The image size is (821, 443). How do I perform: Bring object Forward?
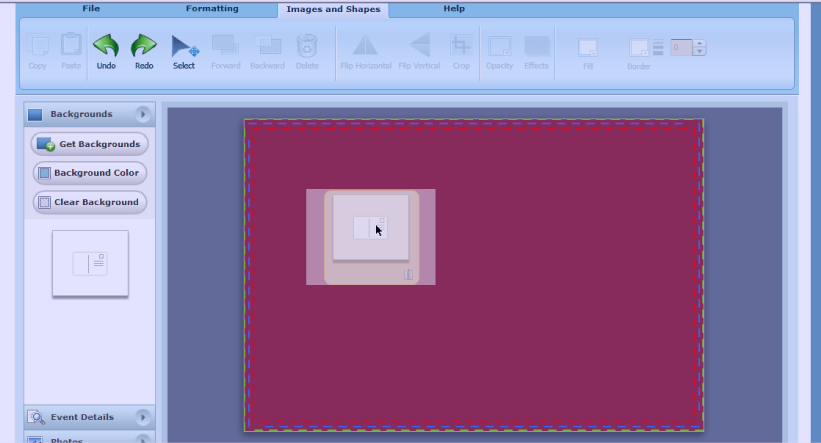pos(226,52)
